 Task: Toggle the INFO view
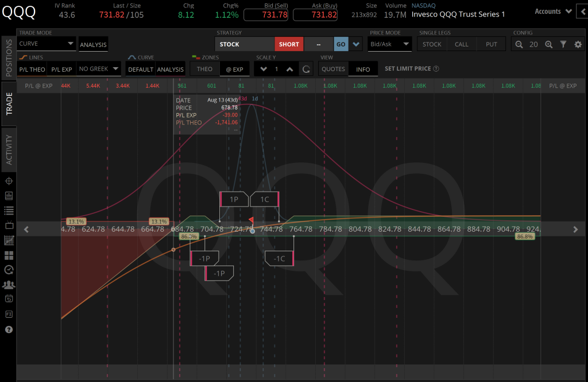[x=363, y=69]
